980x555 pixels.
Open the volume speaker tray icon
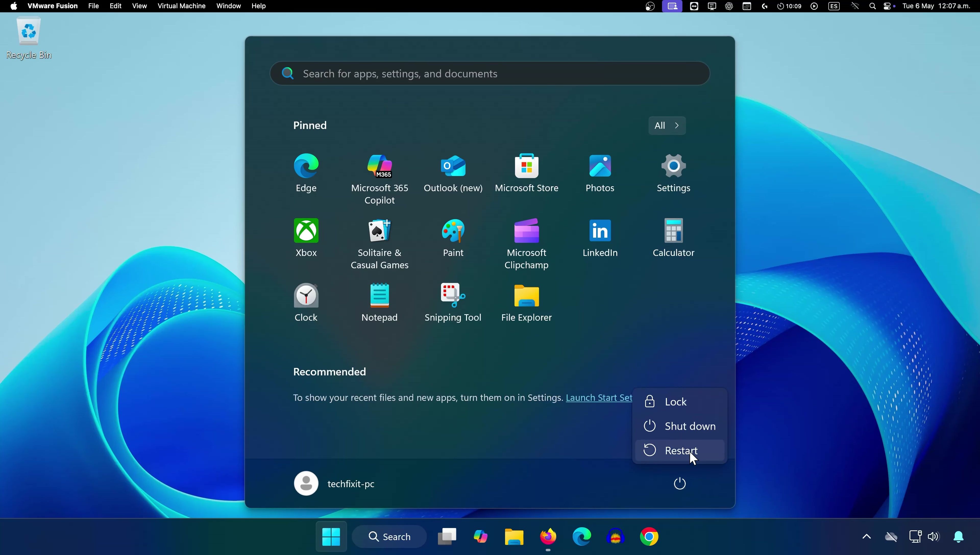pos(934,537)
